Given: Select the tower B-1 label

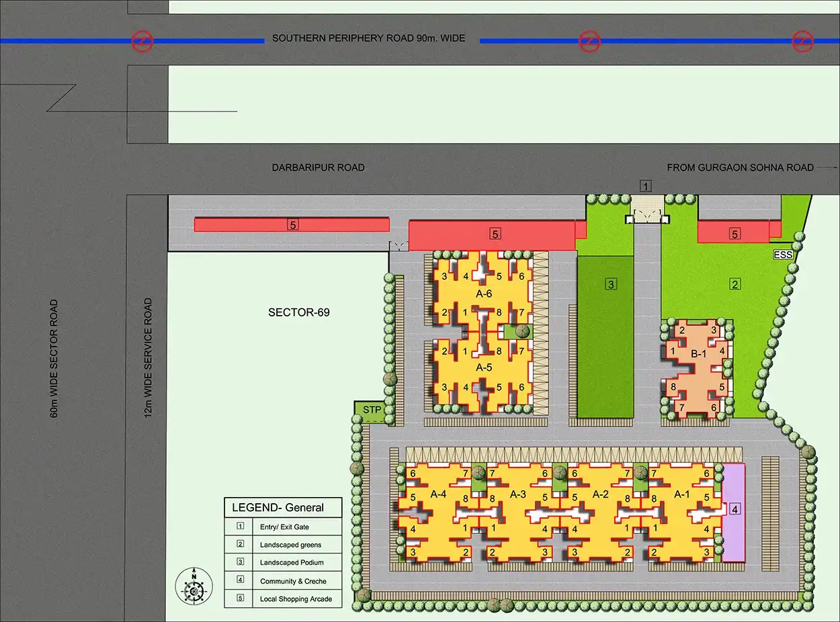Looking at the screenshot, I should coord(698,353).
